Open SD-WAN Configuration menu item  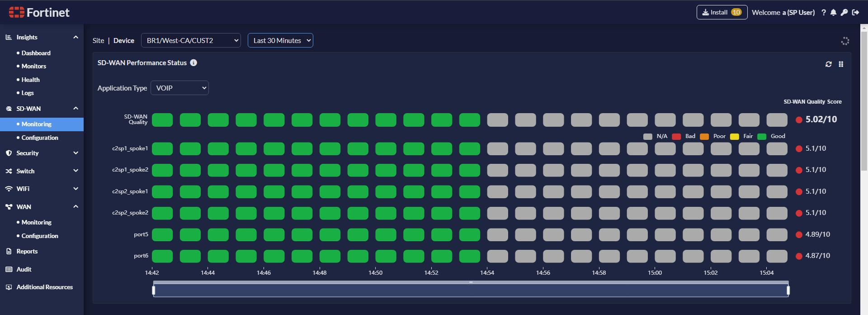point(40,138)
